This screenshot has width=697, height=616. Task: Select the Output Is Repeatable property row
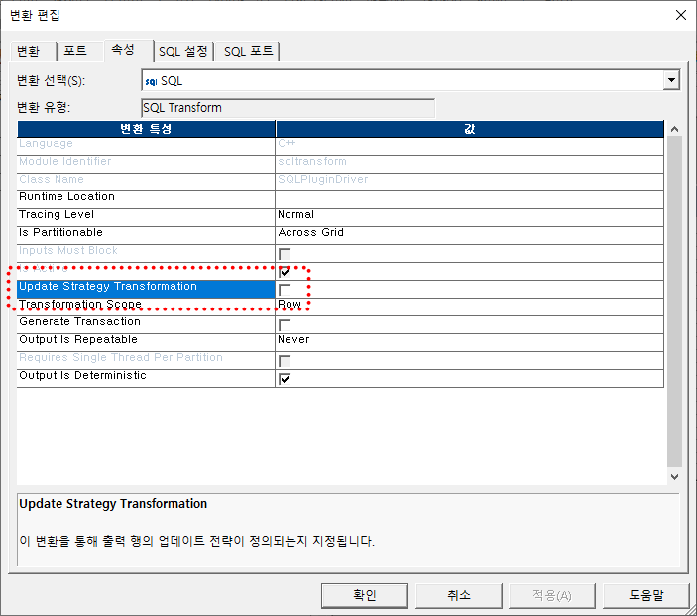pos(146,343)
